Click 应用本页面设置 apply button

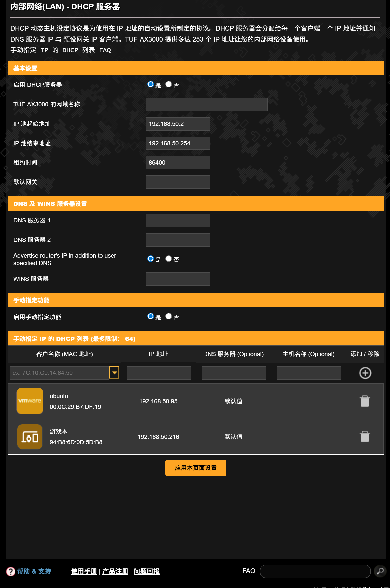pyautogui.click(x=196, y=468)
